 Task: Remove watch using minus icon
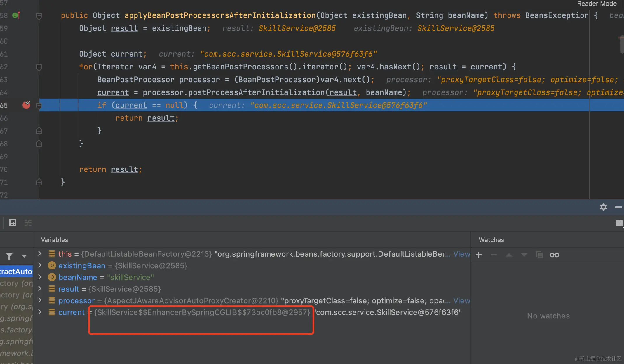tap(494, 255)
